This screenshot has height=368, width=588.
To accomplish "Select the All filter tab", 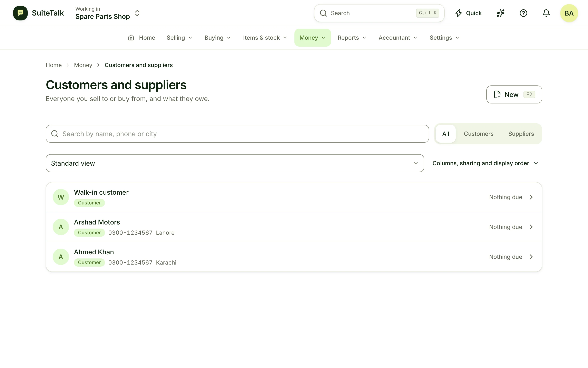I will 446,134.
